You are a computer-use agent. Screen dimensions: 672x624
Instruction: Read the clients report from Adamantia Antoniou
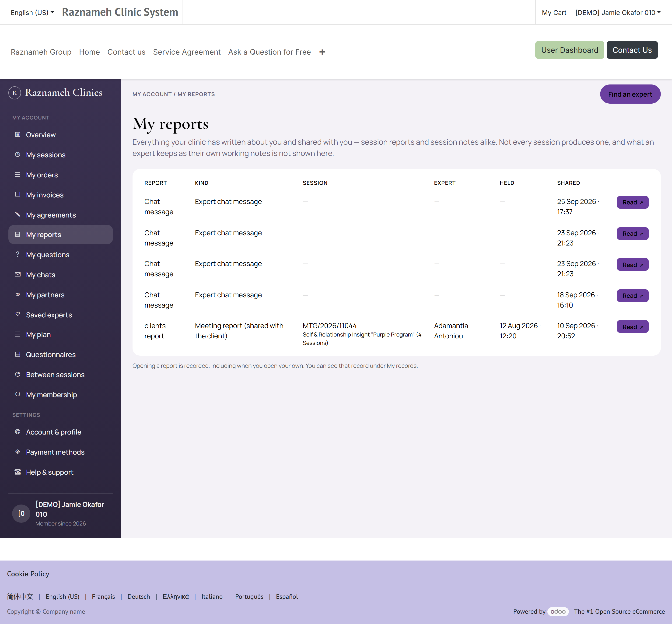pos(633,326)
